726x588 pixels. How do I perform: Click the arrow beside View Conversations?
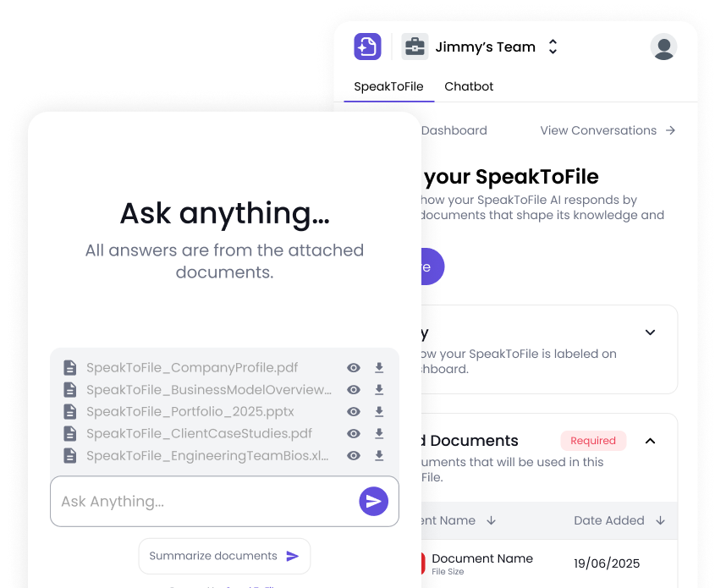coord(670,130)
